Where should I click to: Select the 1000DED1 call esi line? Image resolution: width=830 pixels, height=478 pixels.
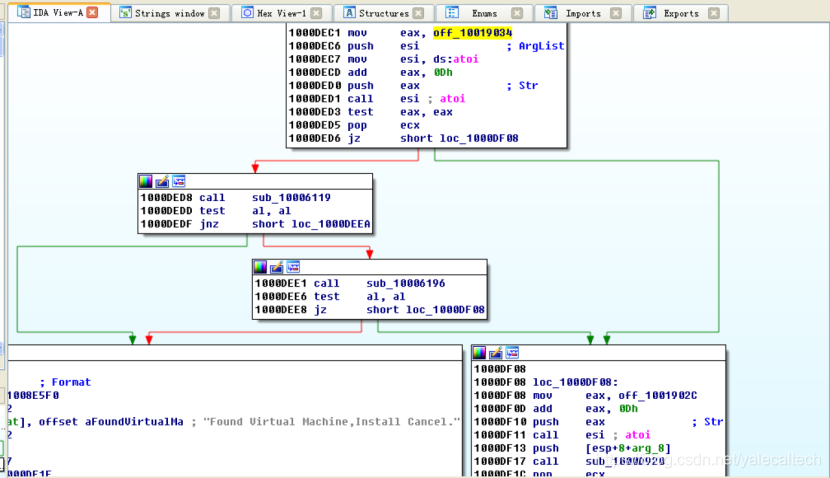(377, 98)
